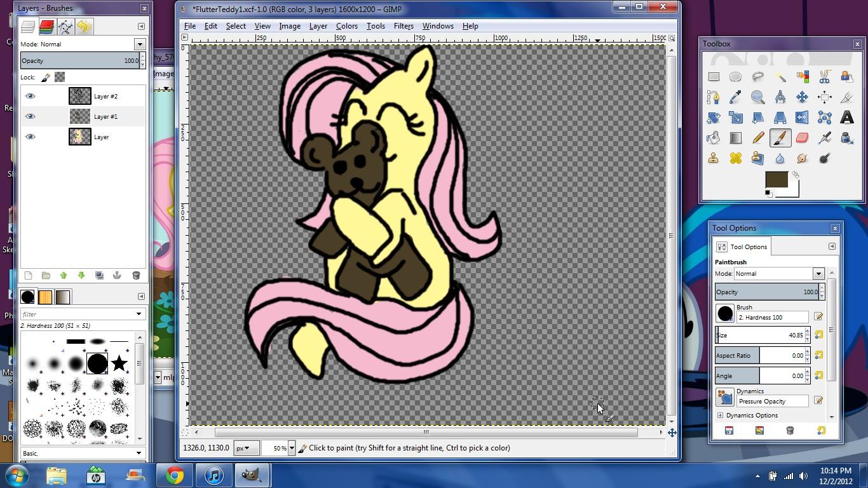Open the brush filter dropdown arrow
The width and height of the screenshot is (868, 488).
[139, 314]
